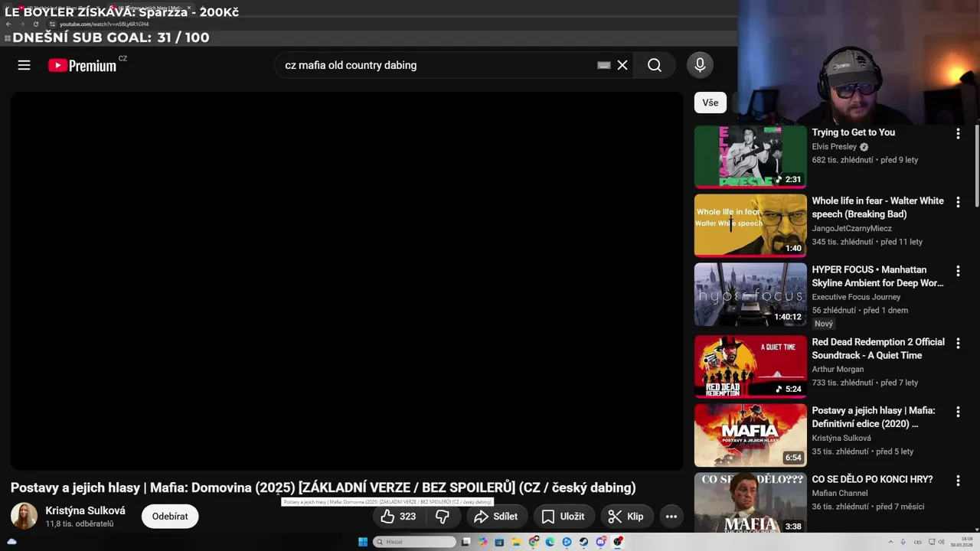The image size is (980, 551).
Task: Open options for Mafia: Definitivní edice video
Action: pos(958,412)
